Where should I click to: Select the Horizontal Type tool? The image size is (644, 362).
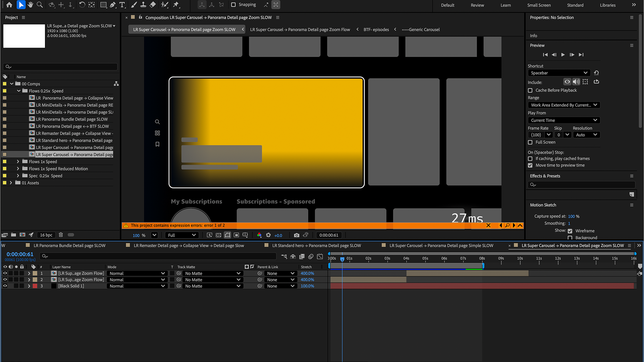pos(122,5)
